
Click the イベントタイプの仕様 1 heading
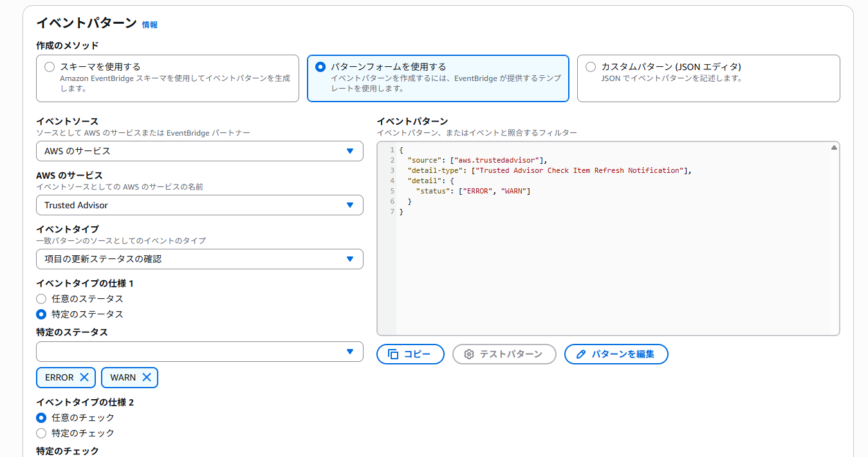click(x=85, y=283)
